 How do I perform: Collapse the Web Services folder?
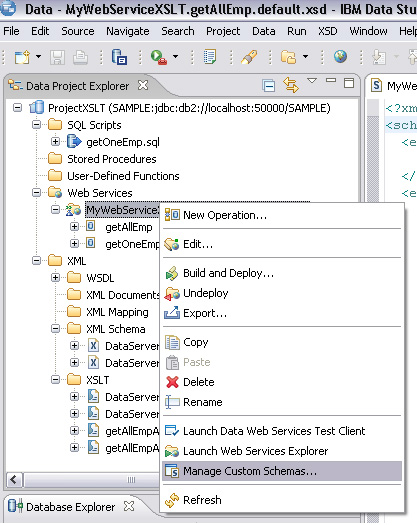pos(37,193)
